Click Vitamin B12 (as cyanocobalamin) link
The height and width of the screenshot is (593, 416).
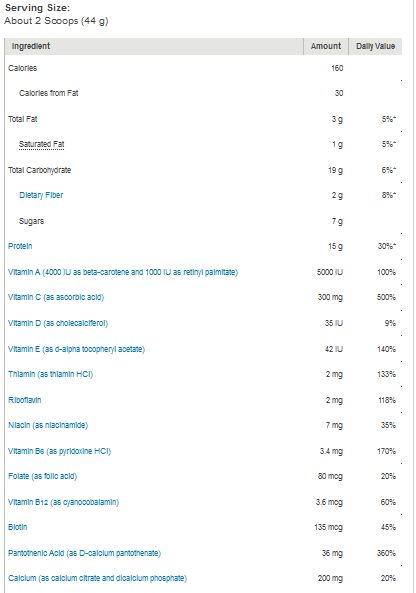(64, 502)
